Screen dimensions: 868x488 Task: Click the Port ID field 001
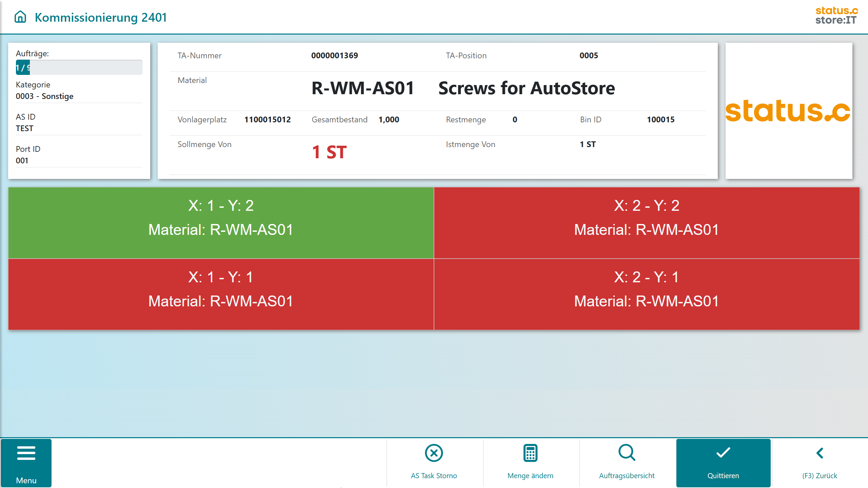[x=22, y=161]
